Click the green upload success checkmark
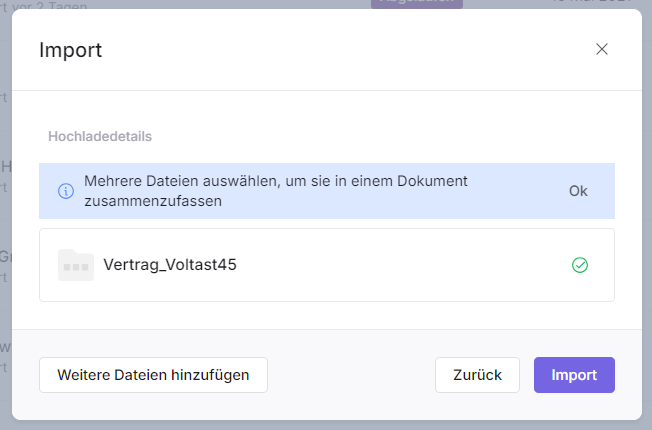This screenshot has width=652, height=430. coord(579,265)
